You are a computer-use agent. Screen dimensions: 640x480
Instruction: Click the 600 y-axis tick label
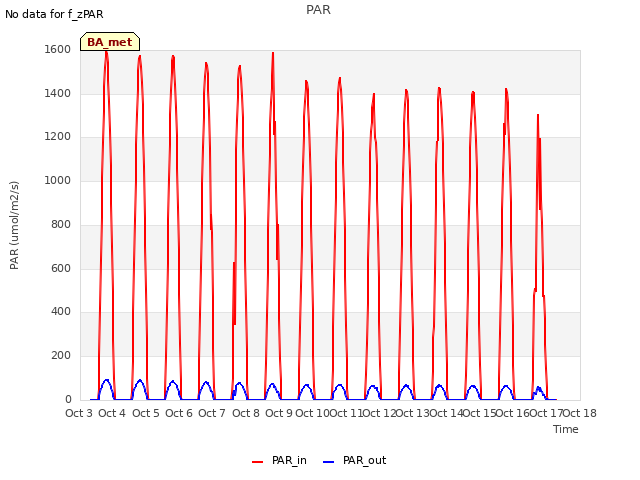coord(61,268)
